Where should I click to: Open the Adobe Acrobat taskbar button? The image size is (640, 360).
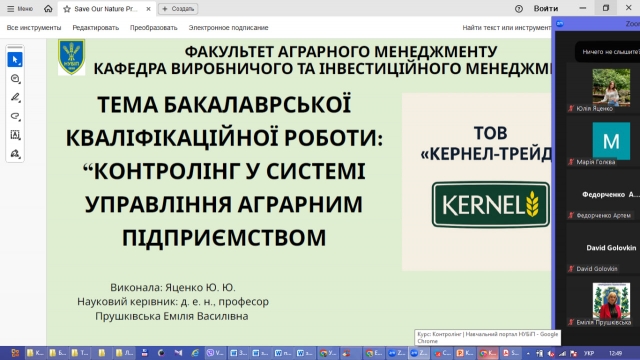[510, 353]
